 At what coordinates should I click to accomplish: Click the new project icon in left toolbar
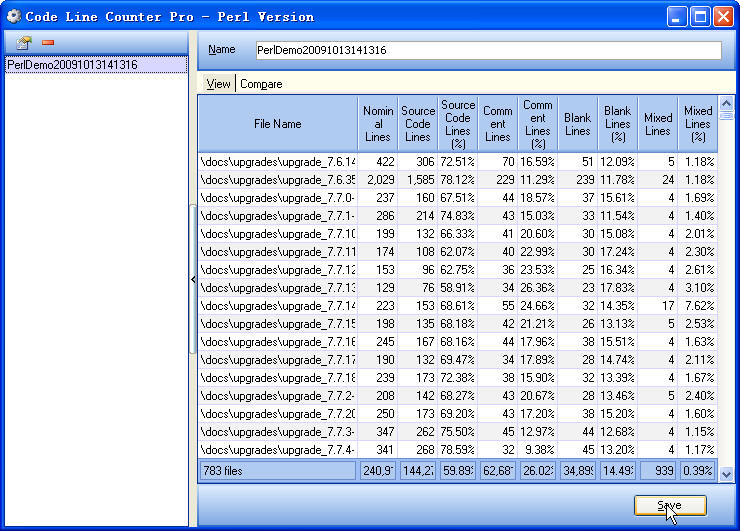[x=24, y=43]
